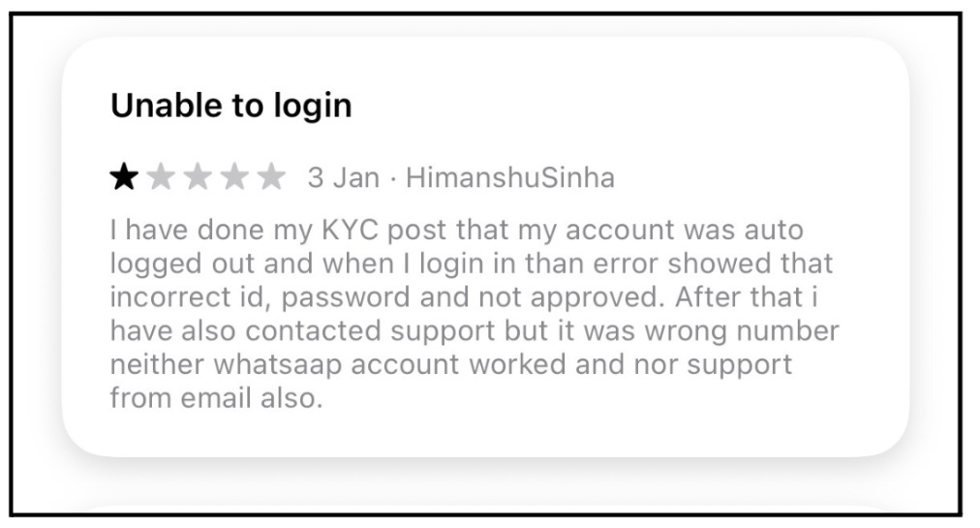This screenshot has height=528, width=980.
Task: Click the '3 Jan' review date
Action: coord(343,177)
